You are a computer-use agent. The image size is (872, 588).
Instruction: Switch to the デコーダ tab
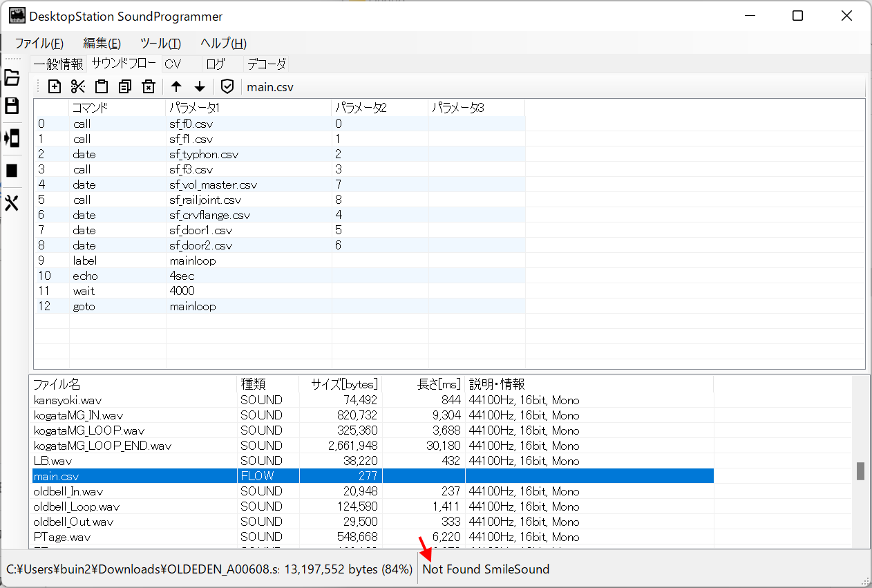pos(267,64)
